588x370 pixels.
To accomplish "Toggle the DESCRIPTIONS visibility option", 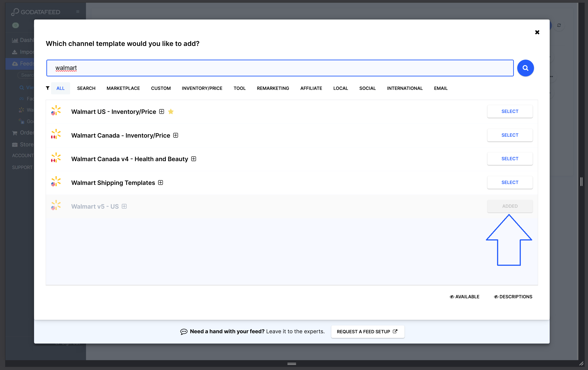I will (513, 296).
